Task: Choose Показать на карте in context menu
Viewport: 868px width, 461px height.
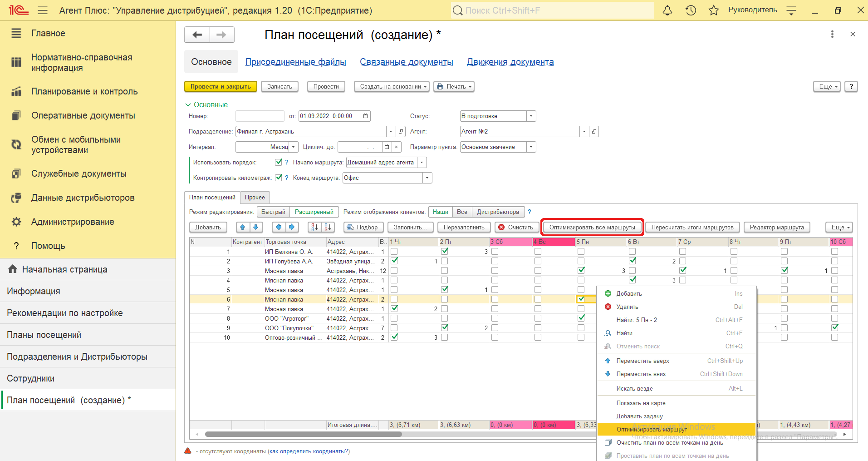Action: click(x=677, y=403)
